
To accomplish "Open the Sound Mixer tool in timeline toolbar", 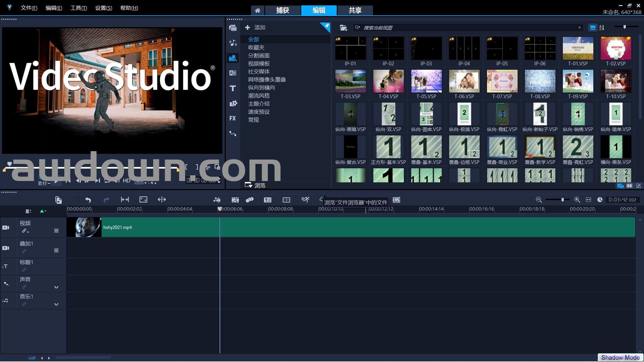I will point(217,200).
